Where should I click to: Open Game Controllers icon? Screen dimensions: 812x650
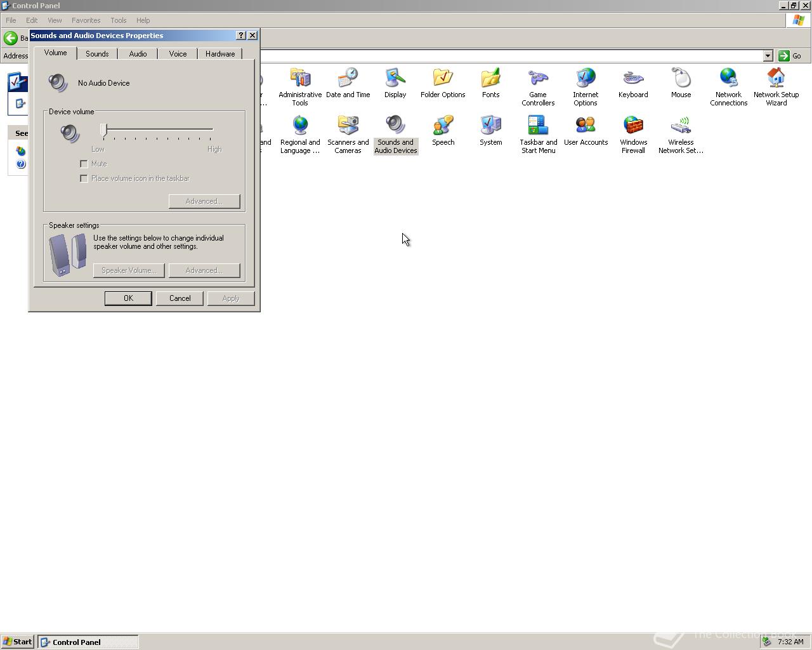point(538,87)
